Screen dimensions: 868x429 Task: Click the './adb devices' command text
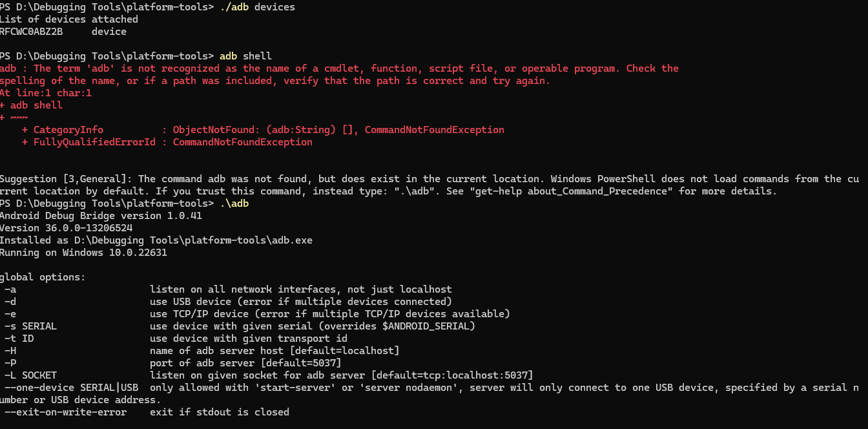(x=257, y=7)
